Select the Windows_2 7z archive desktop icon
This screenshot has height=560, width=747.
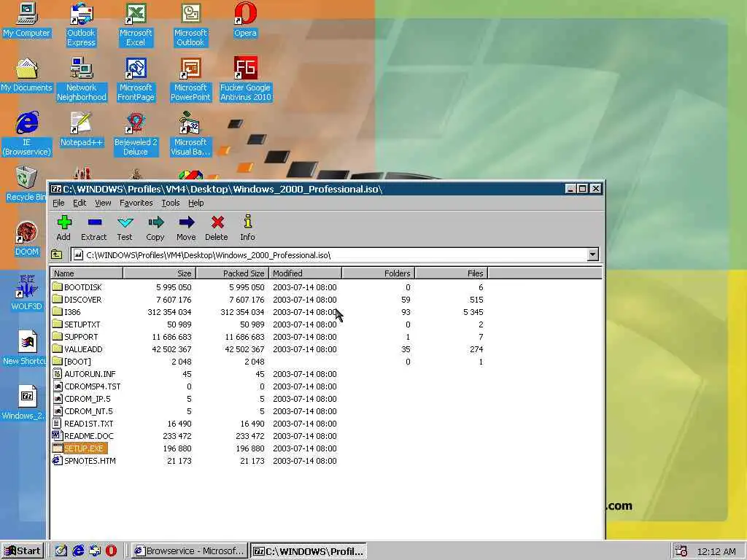click(24, 402)
